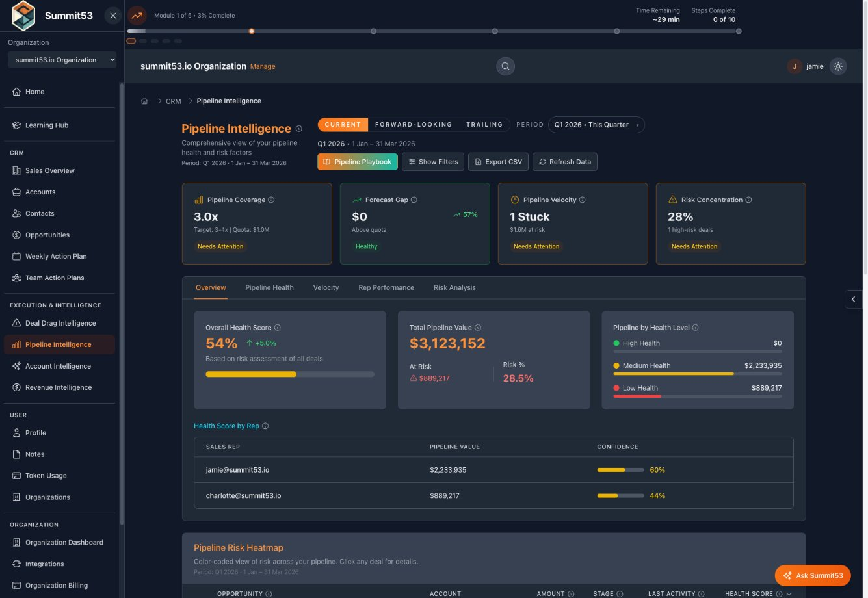Collapse the panel using the right-edge chevron
This screenshot has width=868, height=598.
pos(854,299)
